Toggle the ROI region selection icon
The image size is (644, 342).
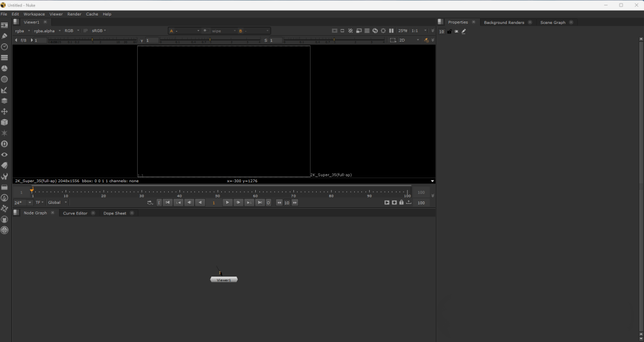click(x=392, y=41)
